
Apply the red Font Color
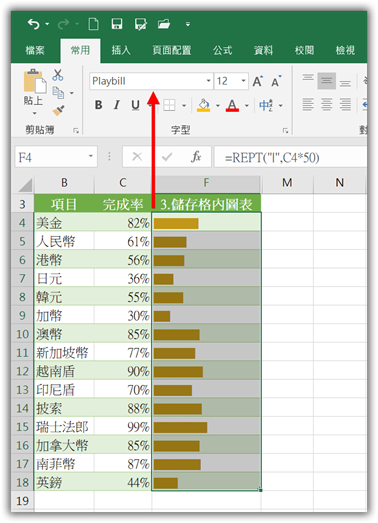pos(232,105)
